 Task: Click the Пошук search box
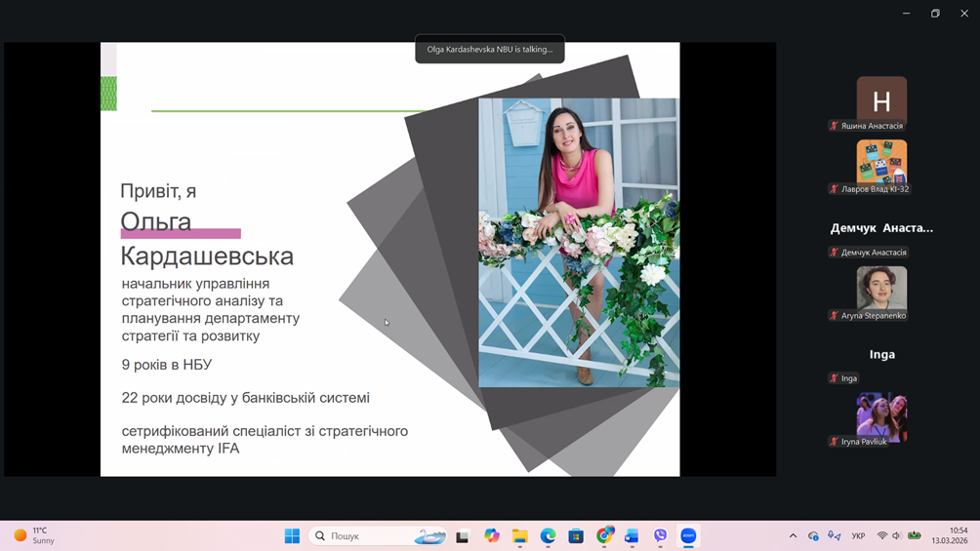(378, 535)
